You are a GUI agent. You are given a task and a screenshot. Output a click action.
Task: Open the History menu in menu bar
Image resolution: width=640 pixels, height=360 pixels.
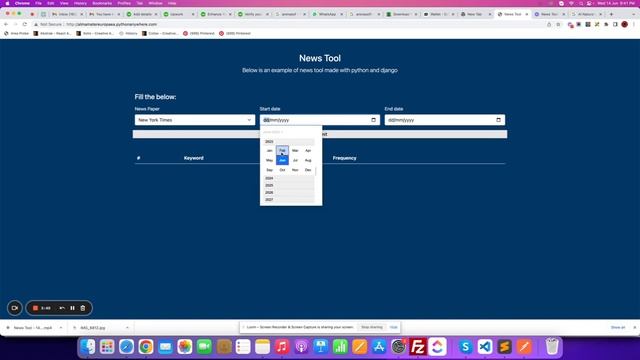point(80,3)
